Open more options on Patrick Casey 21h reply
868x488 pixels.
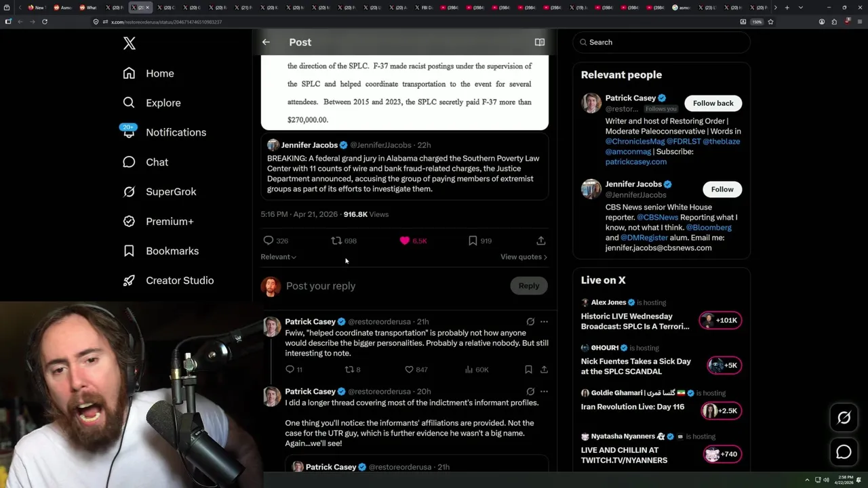tap(544, 322)
